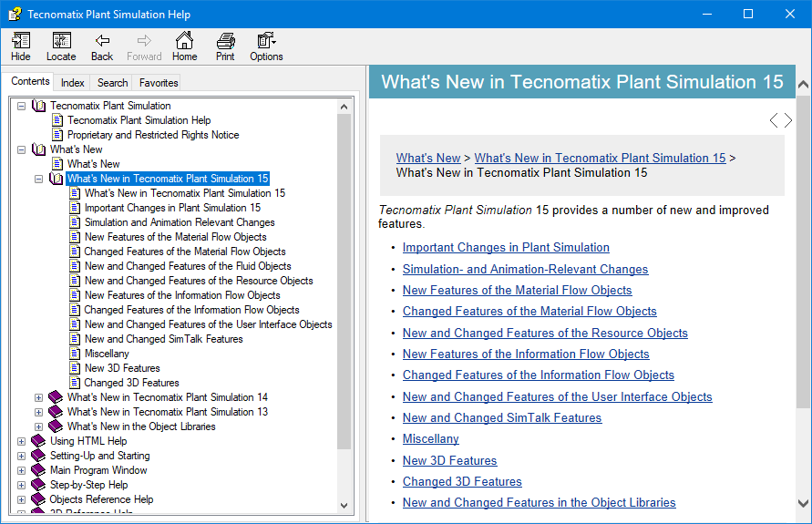Click the purple book icon beside Setting-Up and Starting
Screen dimensions: 812x524
38,455
